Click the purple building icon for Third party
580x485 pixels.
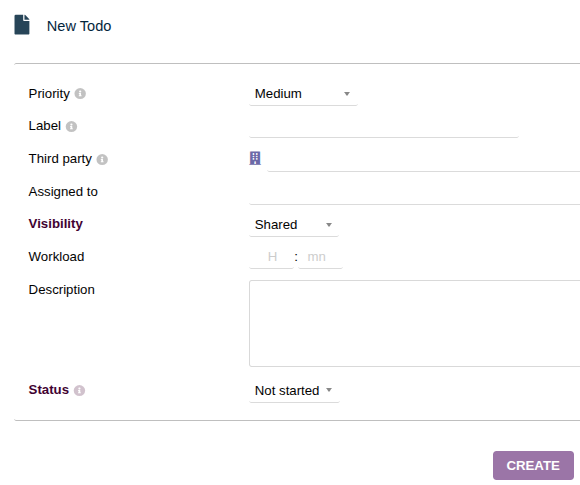coord(255,158)
